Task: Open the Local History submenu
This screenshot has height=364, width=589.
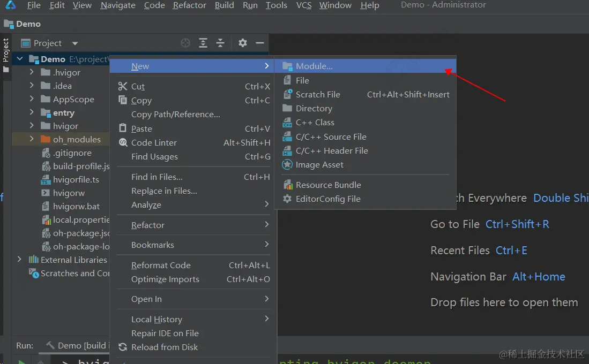Action: (193, 320)
